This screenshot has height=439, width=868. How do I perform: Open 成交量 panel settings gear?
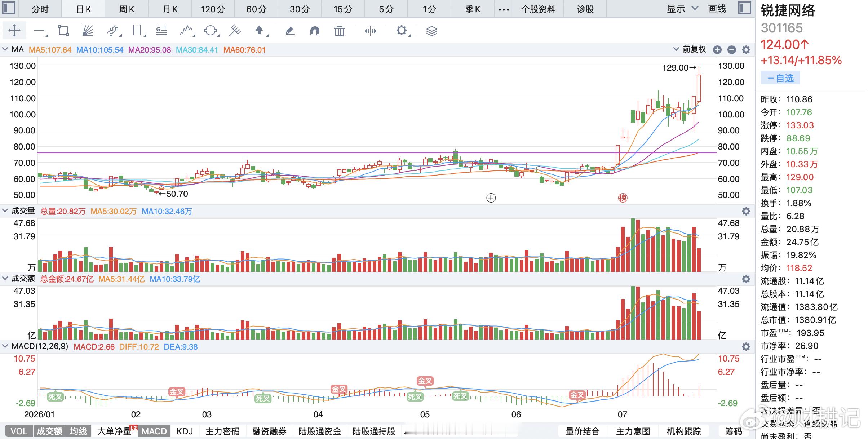click(746, 211)
